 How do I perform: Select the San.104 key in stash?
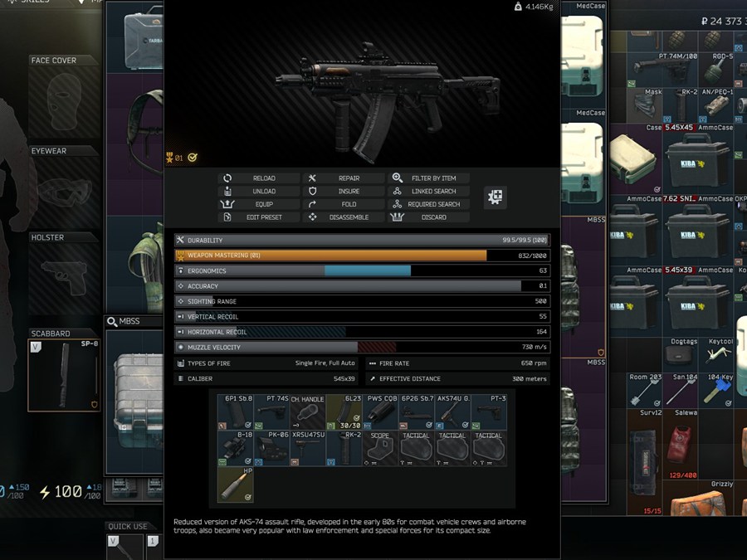681,391
